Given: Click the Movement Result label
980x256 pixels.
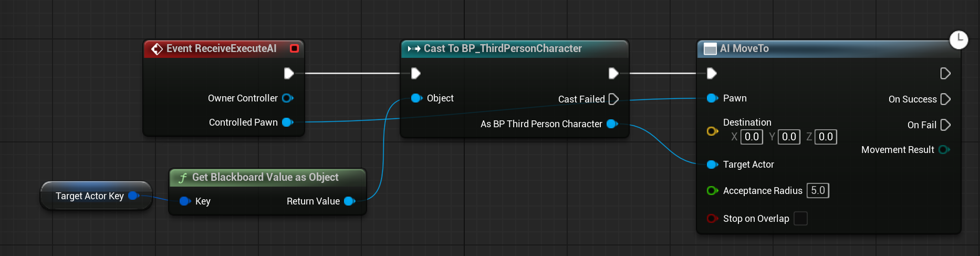Looking at the screenshot, I should click(x=898, y=150).
